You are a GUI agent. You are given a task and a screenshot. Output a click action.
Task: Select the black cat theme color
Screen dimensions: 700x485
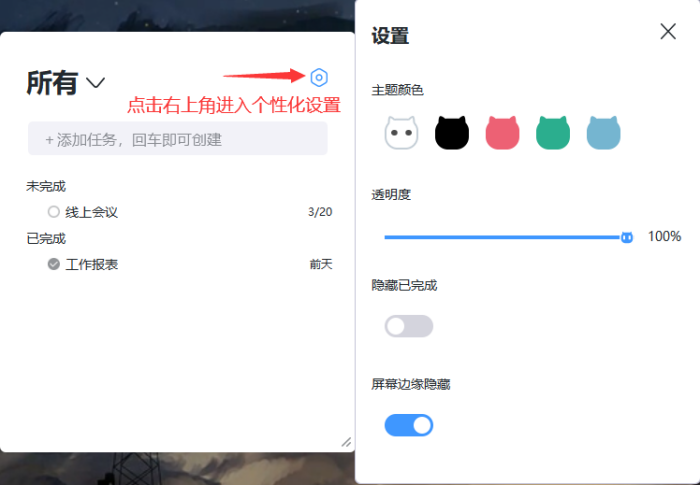[452, 132]
